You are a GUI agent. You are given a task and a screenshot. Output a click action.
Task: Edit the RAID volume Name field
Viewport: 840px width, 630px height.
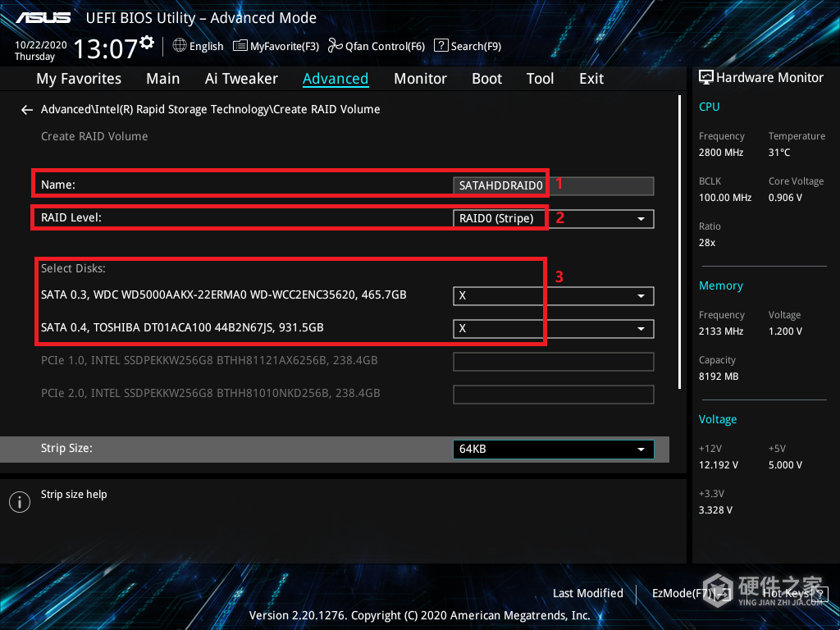coord(554,185)
